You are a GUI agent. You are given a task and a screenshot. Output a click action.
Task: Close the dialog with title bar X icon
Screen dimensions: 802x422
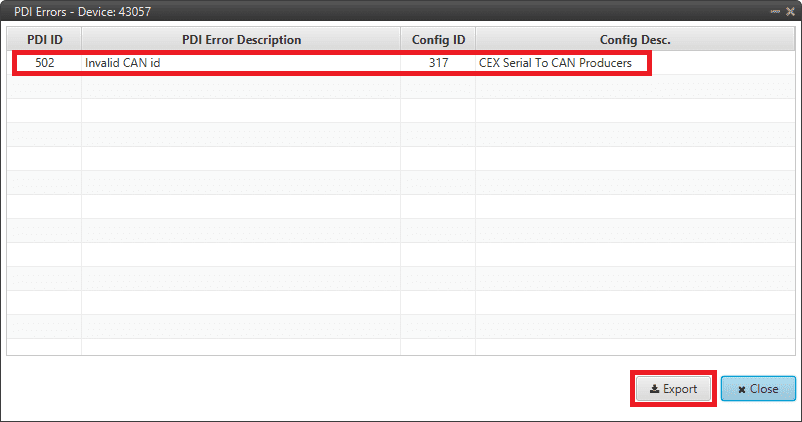pos(790,10)
